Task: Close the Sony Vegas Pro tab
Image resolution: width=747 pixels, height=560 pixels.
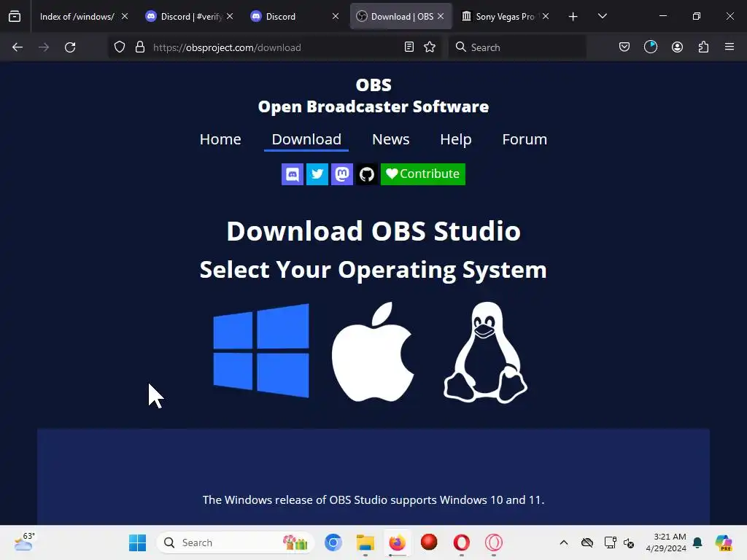Action: [546, 17]
